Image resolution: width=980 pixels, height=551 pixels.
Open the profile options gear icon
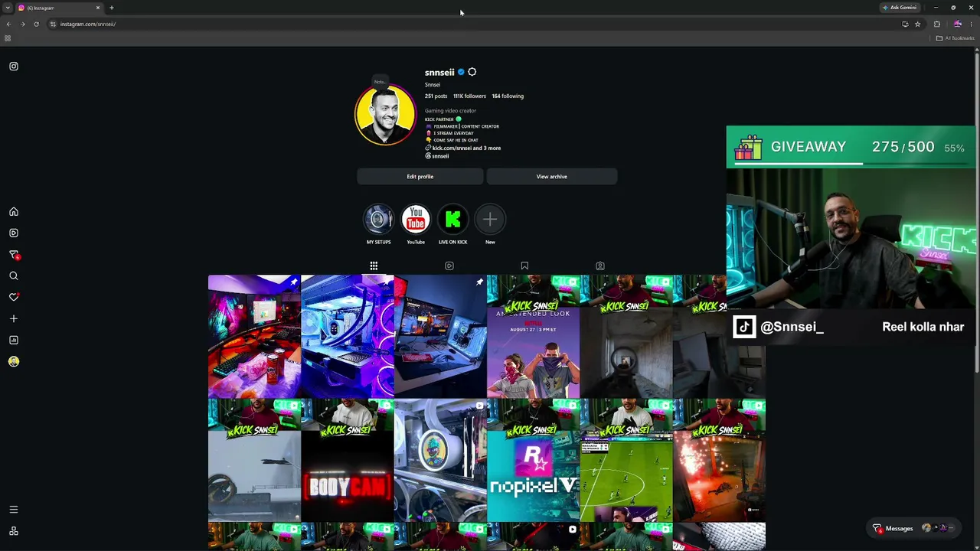pyautogui.click(x=472, y=72)
